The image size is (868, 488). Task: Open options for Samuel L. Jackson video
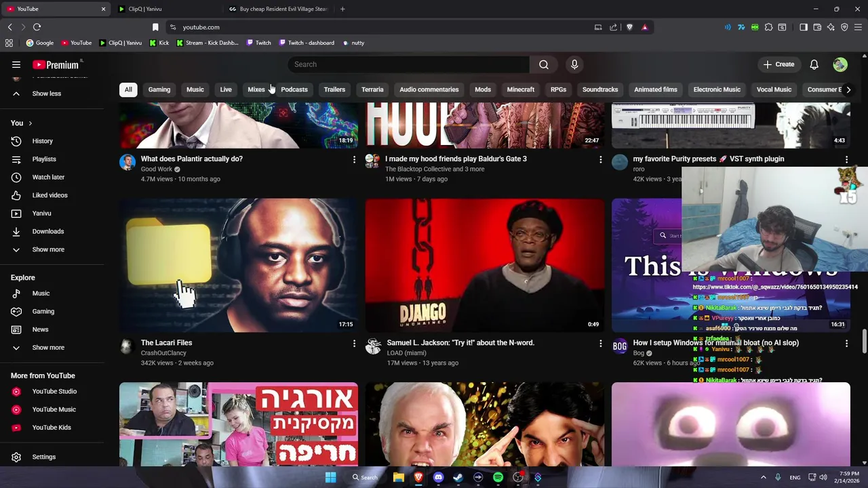600,344
